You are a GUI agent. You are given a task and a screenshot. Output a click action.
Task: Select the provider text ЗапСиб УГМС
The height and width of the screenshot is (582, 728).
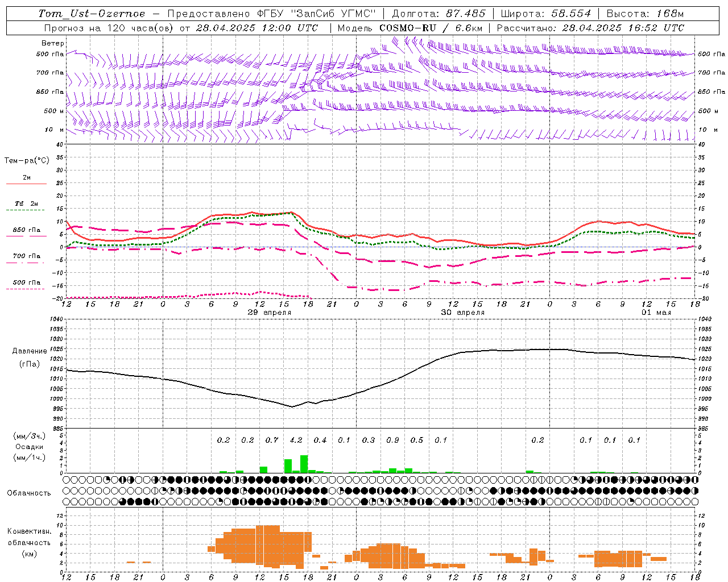click(x=333, y=14)
